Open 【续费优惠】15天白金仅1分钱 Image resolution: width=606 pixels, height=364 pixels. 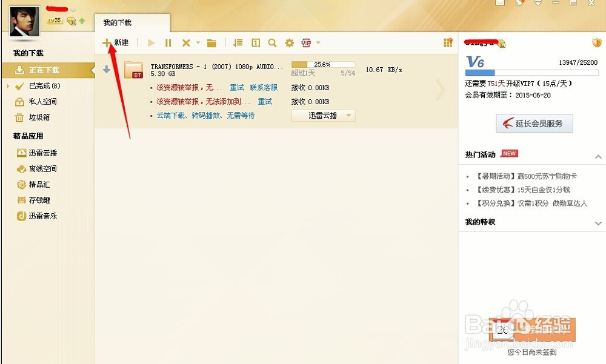tap(522, 190)
